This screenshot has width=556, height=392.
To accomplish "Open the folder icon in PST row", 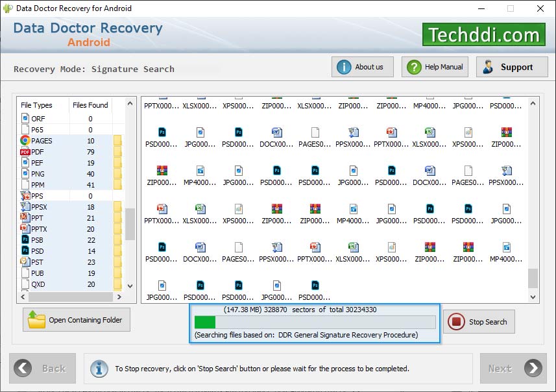I will click(117, 262).
